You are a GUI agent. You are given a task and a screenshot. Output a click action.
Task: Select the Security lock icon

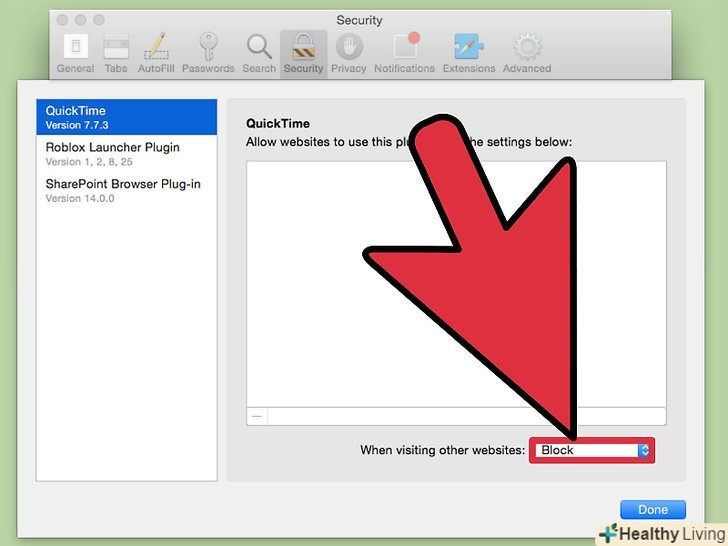[x=303, y=47]
